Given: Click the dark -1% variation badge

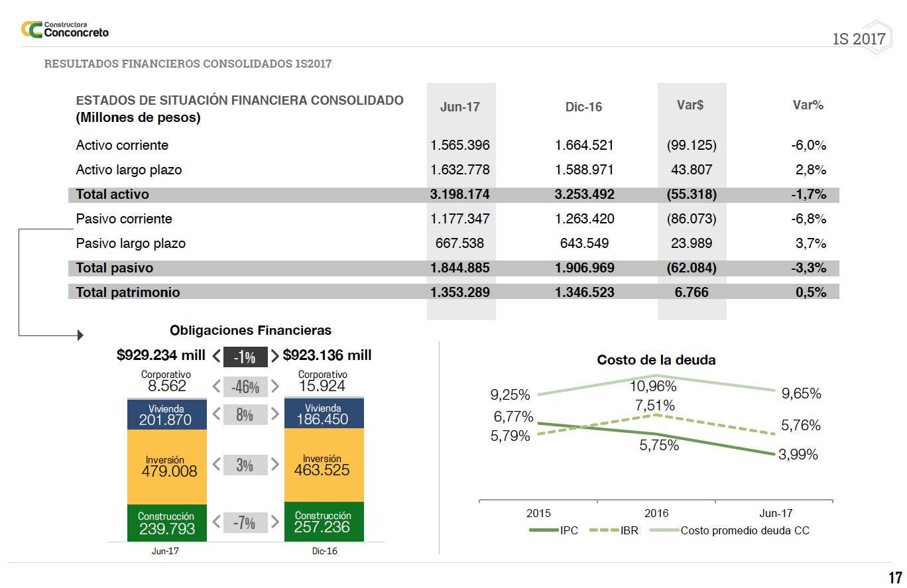Looking at the screenshot, I should tap(245, 357).
